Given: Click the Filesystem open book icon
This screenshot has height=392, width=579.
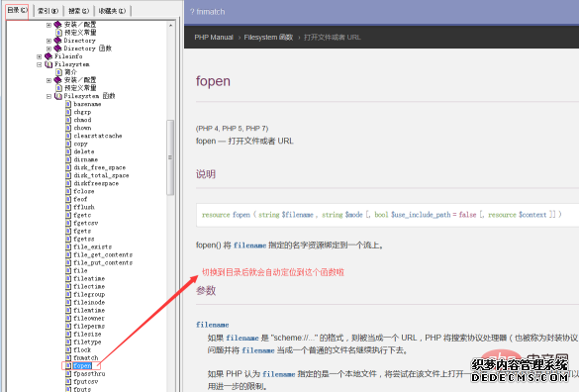Looking at the screenshot, I should click(48, 64).
